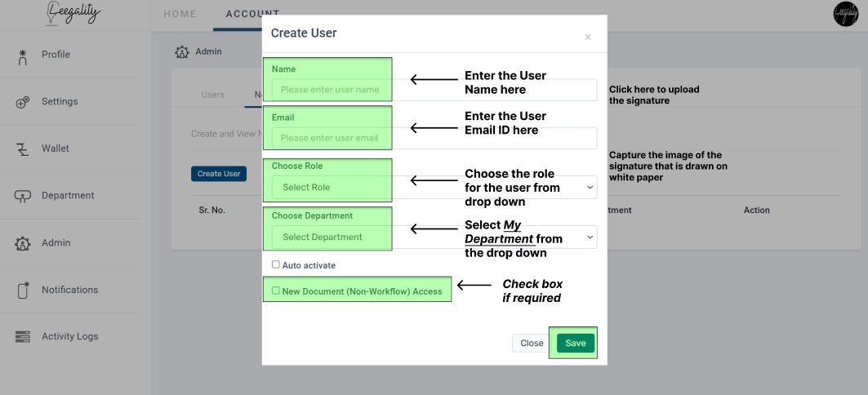
Task: Click the Notifications icon in sidebar
Action: [x=23, y=290]
